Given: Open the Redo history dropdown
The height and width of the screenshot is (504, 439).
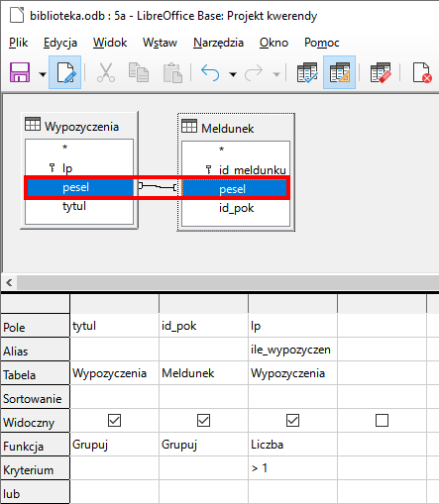Looking at the screenshot, I should 276,74.
